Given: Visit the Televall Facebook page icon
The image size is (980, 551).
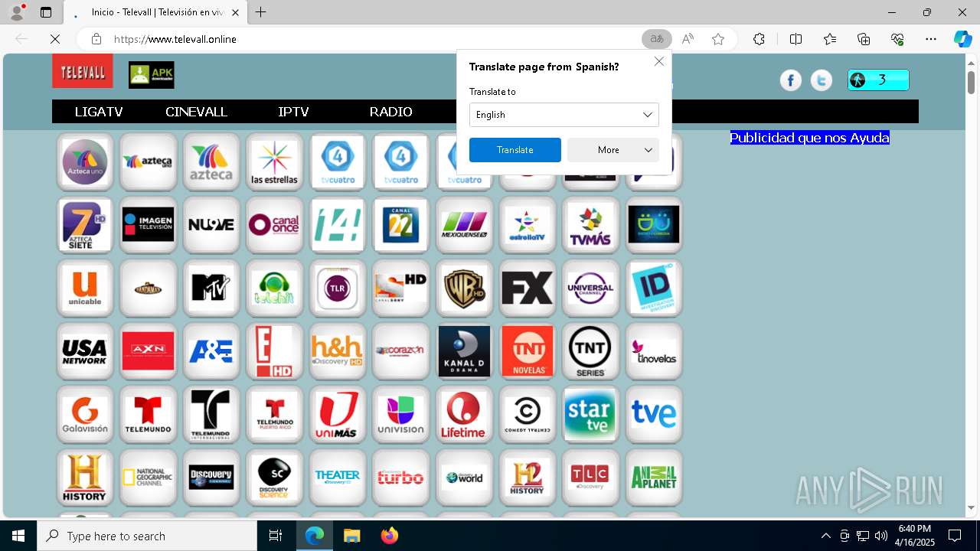Looking at the screenshot, I should tap(791, 80).
